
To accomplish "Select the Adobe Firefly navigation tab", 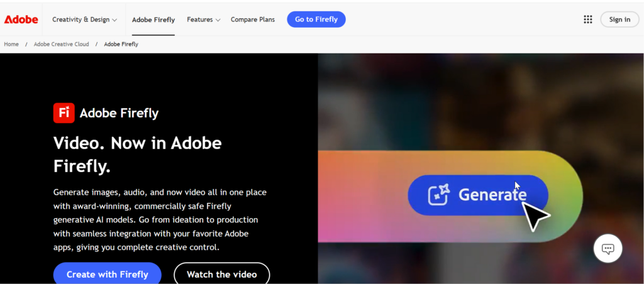I will click(x=153, y=19).
